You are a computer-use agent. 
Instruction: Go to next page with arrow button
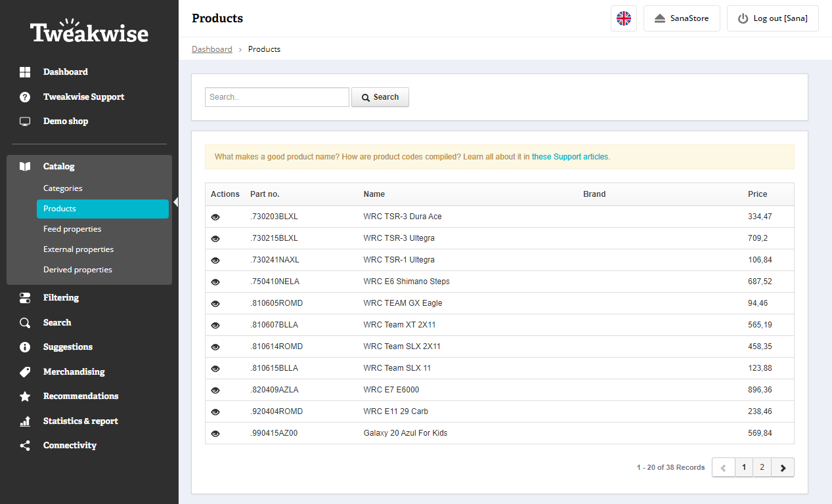coord(783,467)
